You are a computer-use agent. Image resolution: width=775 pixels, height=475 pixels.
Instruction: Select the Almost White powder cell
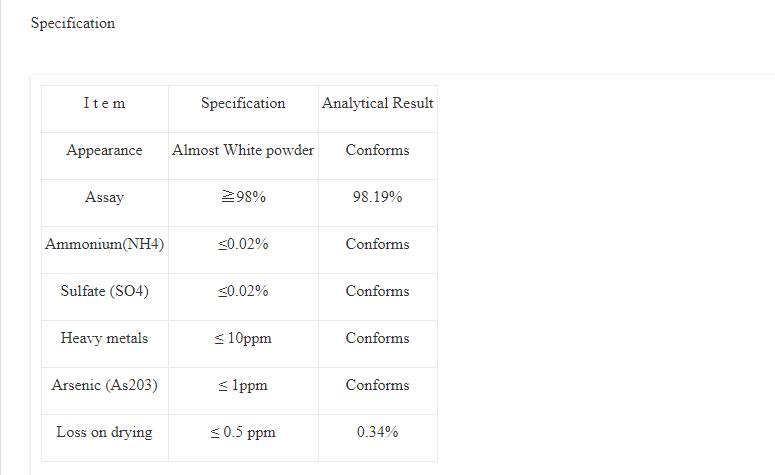pos(243,150)
